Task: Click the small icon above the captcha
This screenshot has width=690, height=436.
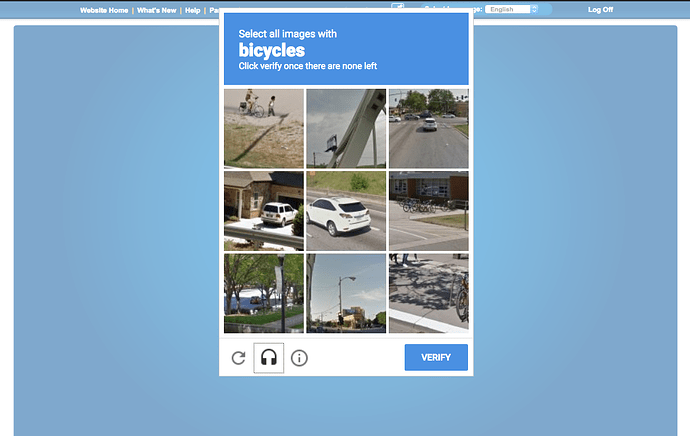Action: pyautogui.click(x=398, y=6)
